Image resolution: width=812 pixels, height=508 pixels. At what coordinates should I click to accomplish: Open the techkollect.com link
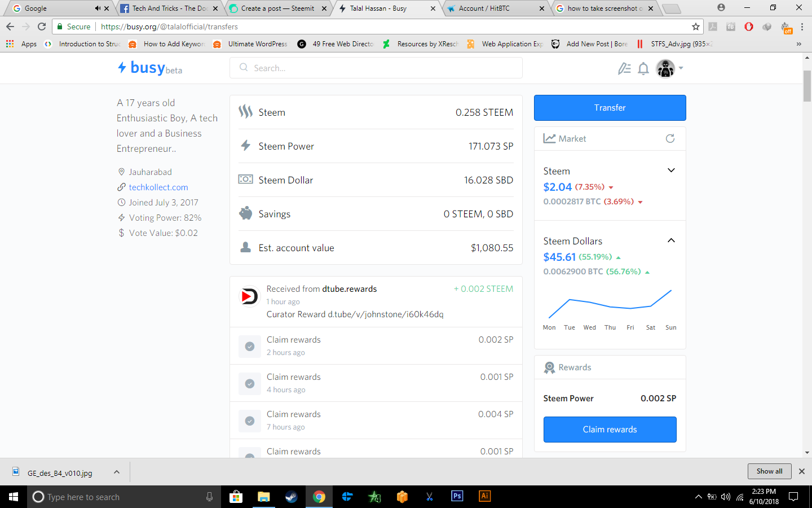coord(158,187)
